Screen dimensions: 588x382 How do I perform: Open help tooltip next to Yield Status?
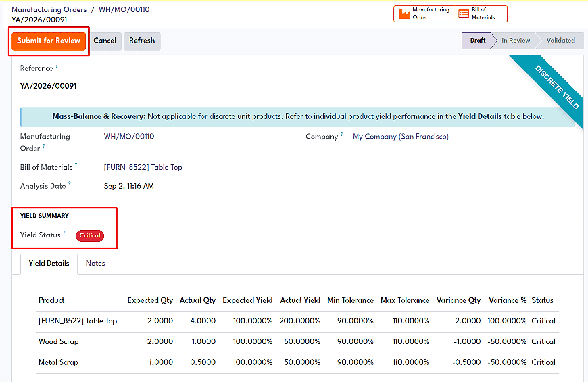[x=64, y=232]
